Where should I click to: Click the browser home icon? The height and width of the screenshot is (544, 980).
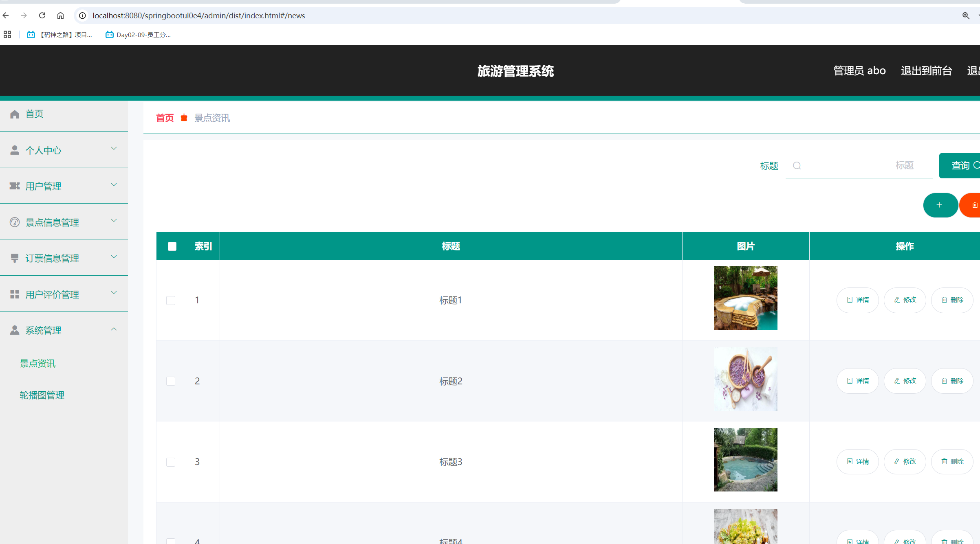(x=60, y=15)
